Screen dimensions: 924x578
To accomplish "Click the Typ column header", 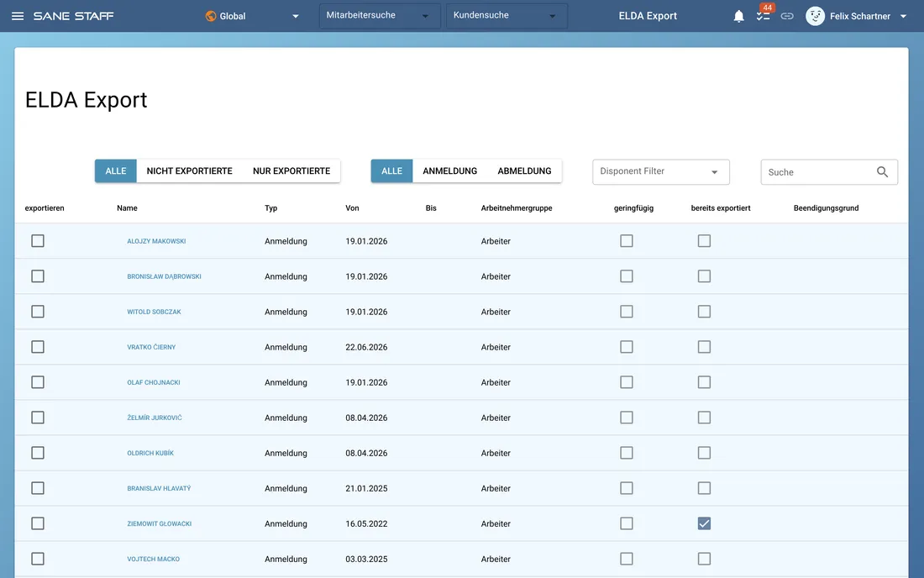I will point(270,208).
